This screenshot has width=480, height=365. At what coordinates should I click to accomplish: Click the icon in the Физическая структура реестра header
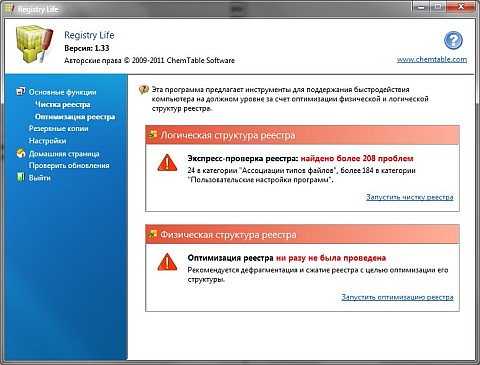pos(153,234)
